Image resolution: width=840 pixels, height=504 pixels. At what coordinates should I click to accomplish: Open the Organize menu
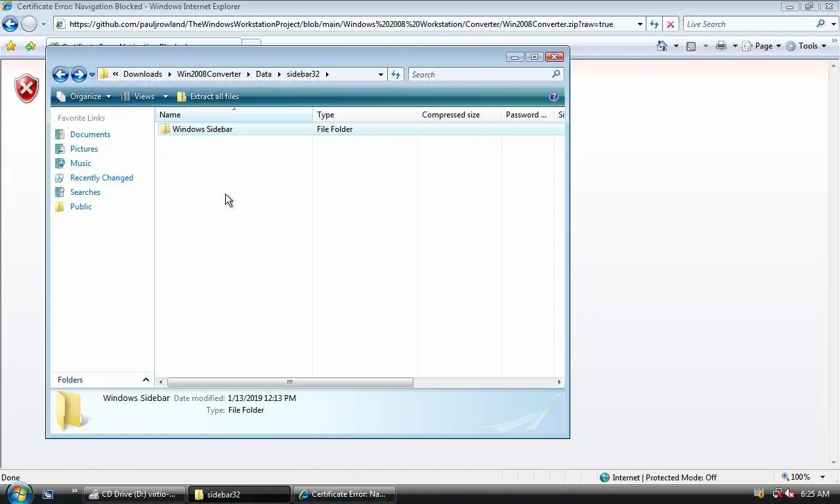84,96
